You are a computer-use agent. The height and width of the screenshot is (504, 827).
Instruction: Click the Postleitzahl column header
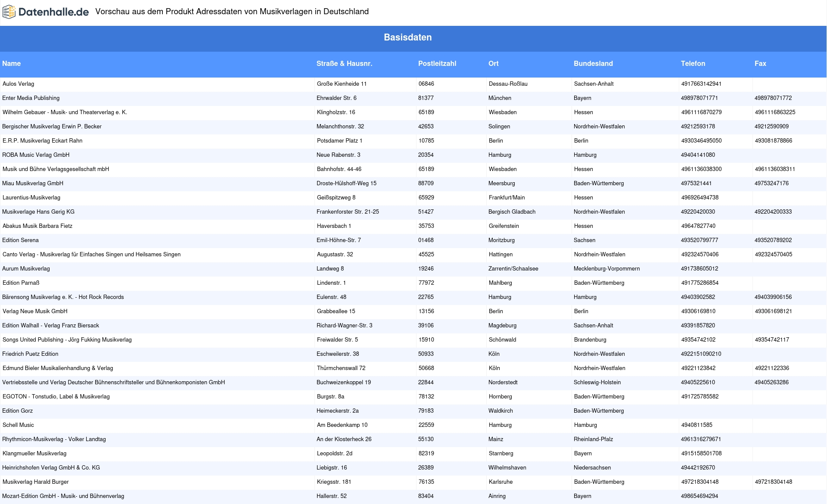tap(437, 63)
